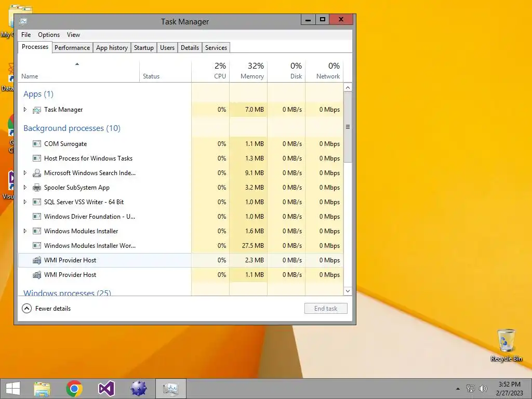Sort processes by the Name column
The height and width of the screenshot is (399, 532).
pos(78,71)
